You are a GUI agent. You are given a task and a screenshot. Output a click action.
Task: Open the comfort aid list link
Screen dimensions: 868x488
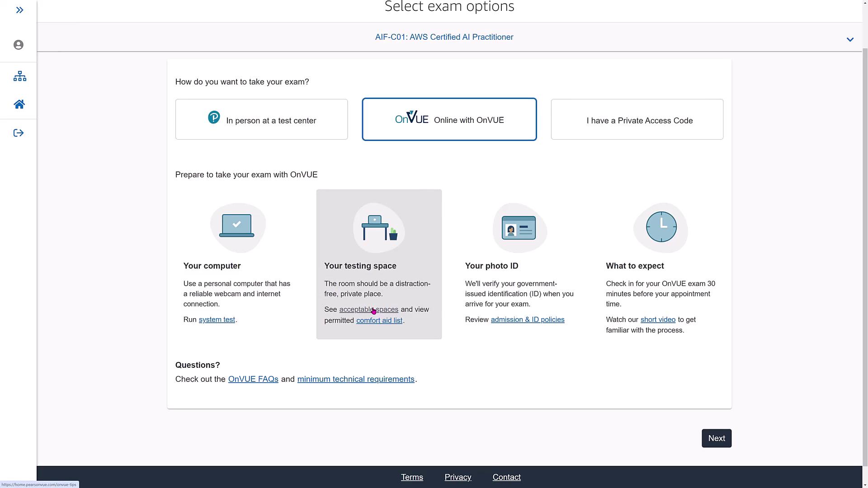point(379,320)
